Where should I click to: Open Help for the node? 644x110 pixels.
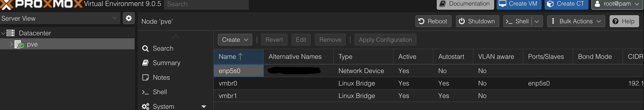coord(624,21)
